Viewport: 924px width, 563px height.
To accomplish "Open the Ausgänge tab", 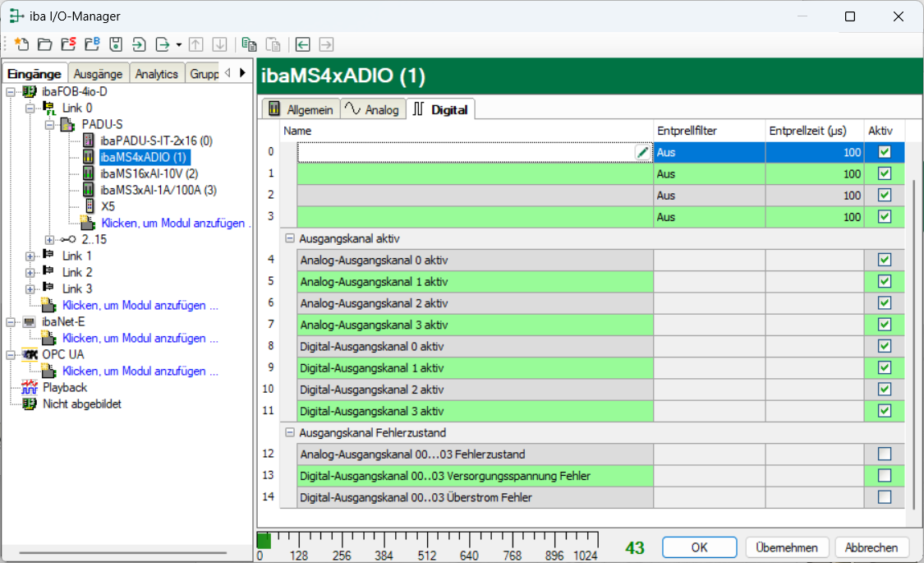I will pos(98,73).
